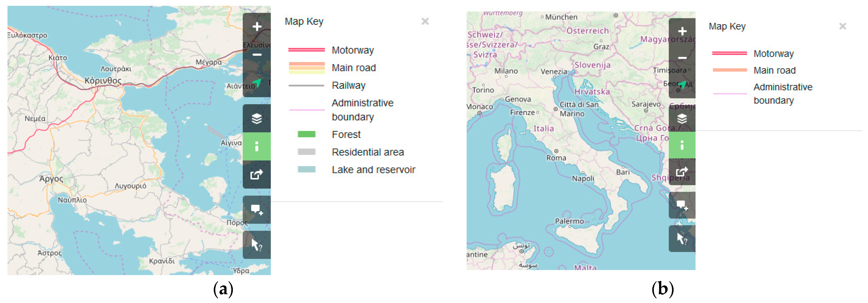The height and width of the screenshot is (303, 868).
Task: Click Λουτράκι label on map
Action: 116,69
